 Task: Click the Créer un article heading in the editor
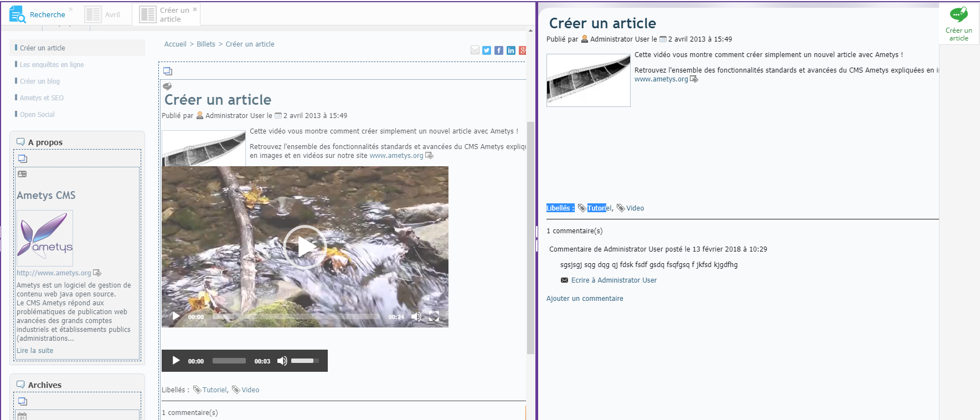point(218,100)
